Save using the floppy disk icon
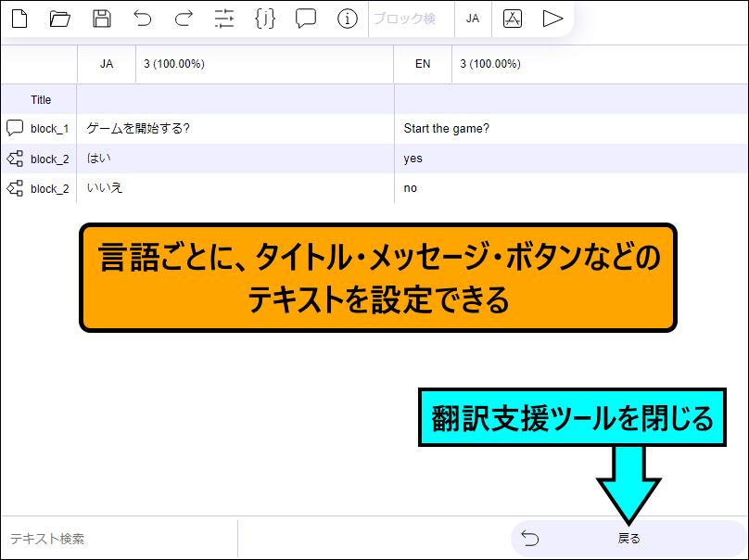This screenshot has width=749, height=560. click(102, 19)
